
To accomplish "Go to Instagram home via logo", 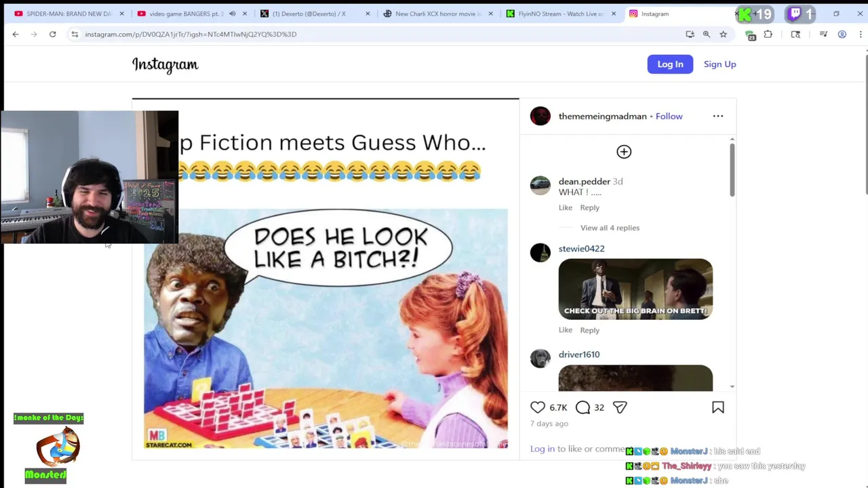I will pos(165,64).
